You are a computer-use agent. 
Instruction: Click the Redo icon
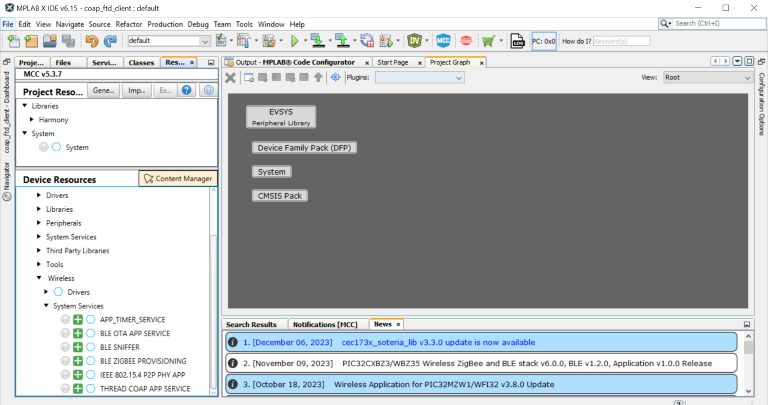110,41
